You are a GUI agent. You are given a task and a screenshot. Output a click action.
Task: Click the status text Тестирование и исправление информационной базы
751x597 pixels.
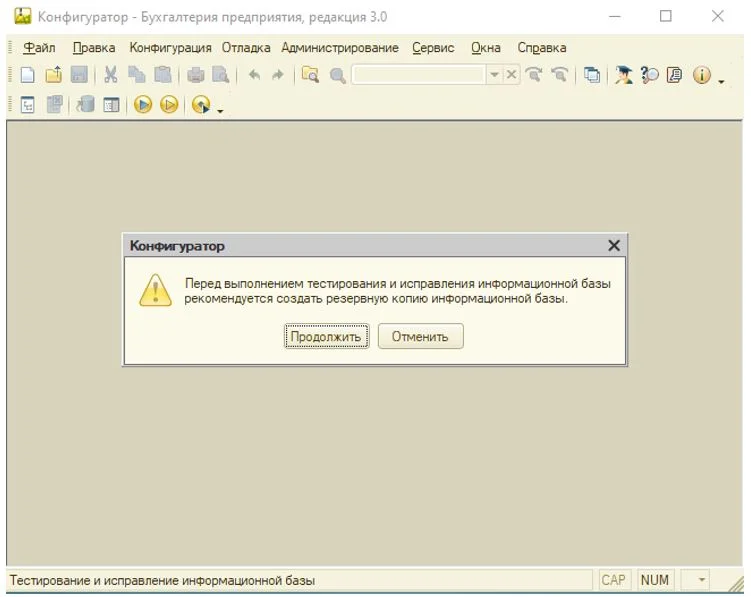[x=162, y=581]
